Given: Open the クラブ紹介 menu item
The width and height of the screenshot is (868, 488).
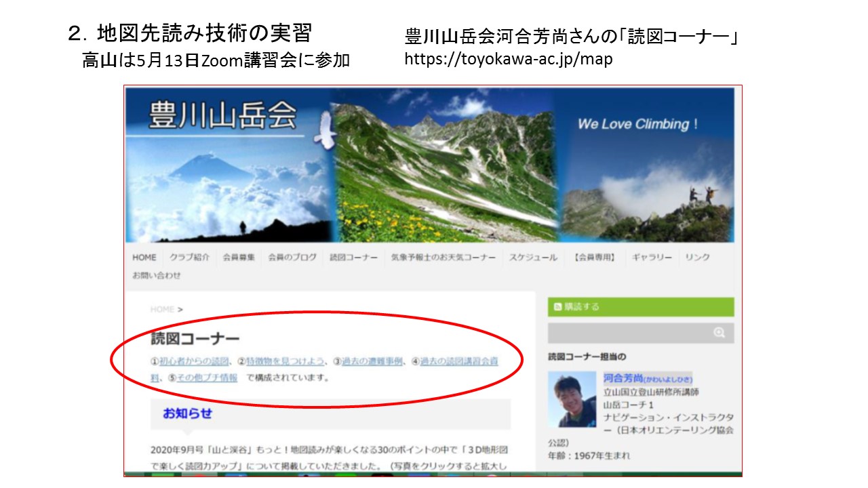Looking at the screenshot, I should [x=189, y=258].
